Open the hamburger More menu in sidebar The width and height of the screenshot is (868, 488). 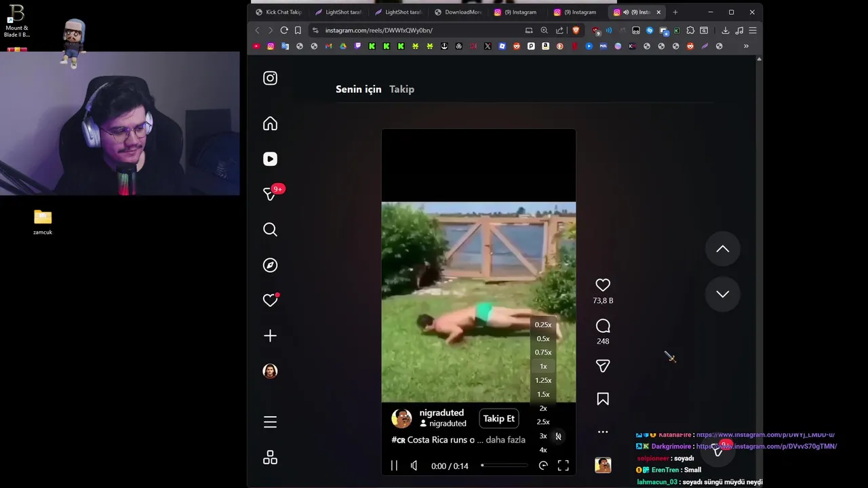270,422
